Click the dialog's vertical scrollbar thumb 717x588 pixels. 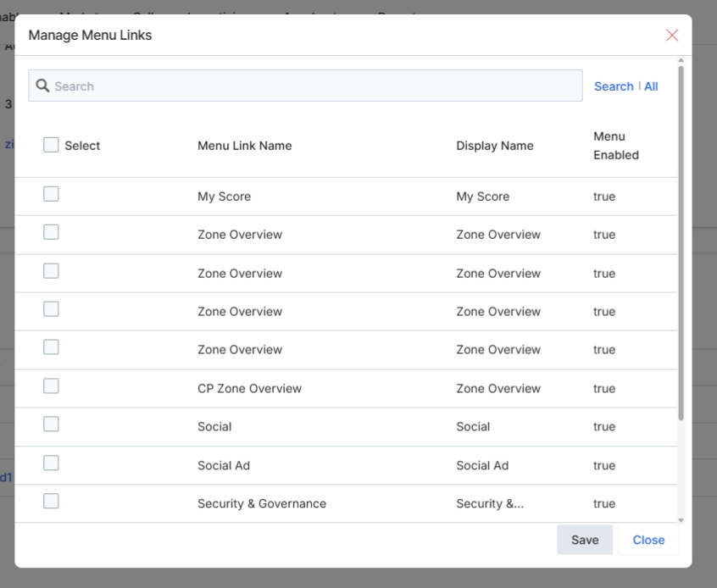(681, 243)
